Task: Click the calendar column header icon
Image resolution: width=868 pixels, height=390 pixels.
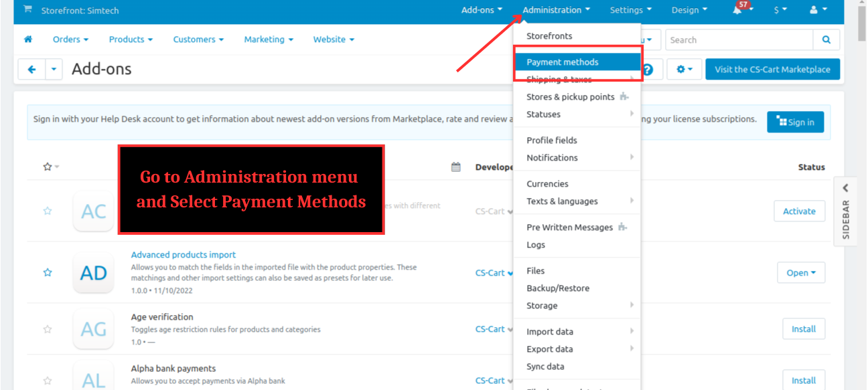Action: click(x=456, y=167)
